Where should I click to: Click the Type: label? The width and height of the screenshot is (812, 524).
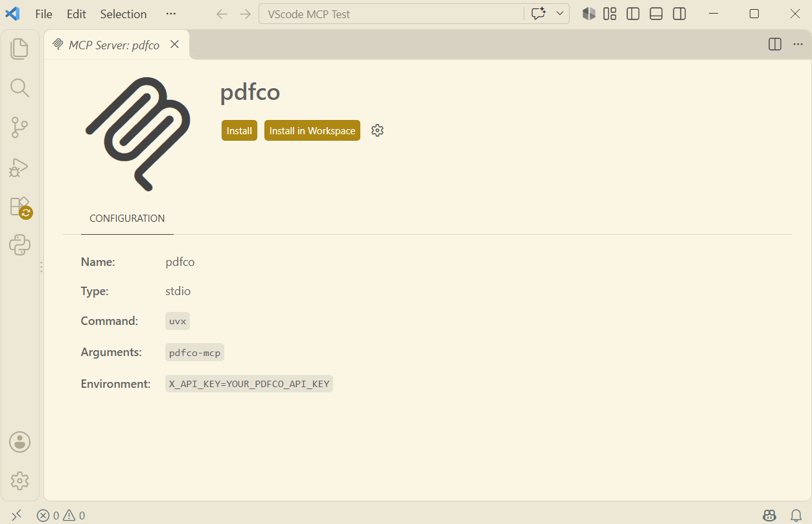pos(95,291)
